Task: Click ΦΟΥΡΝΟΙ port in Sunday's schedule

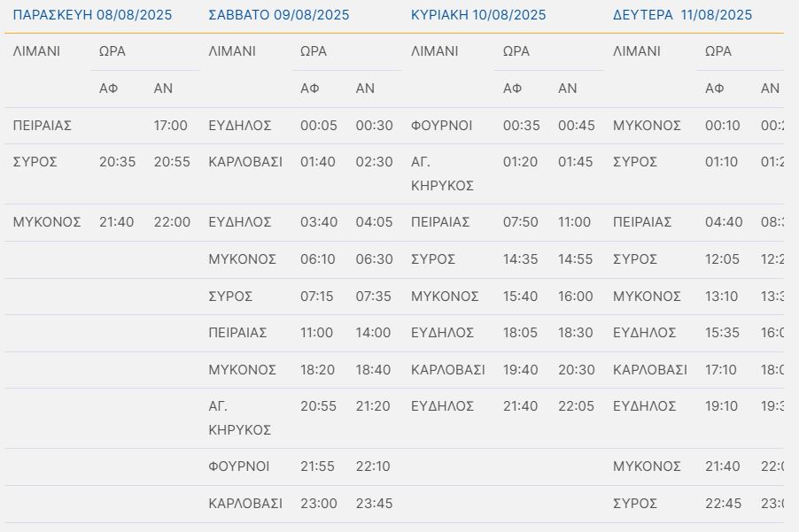Action: tap(439, 126)
